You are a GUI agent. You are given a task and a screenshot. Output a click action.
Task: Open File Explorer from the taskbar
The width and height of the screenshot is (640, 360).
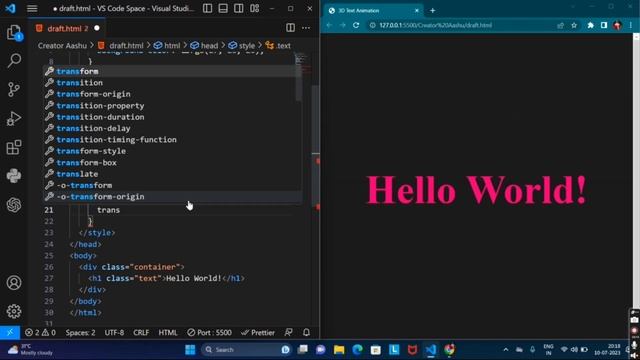339,350
